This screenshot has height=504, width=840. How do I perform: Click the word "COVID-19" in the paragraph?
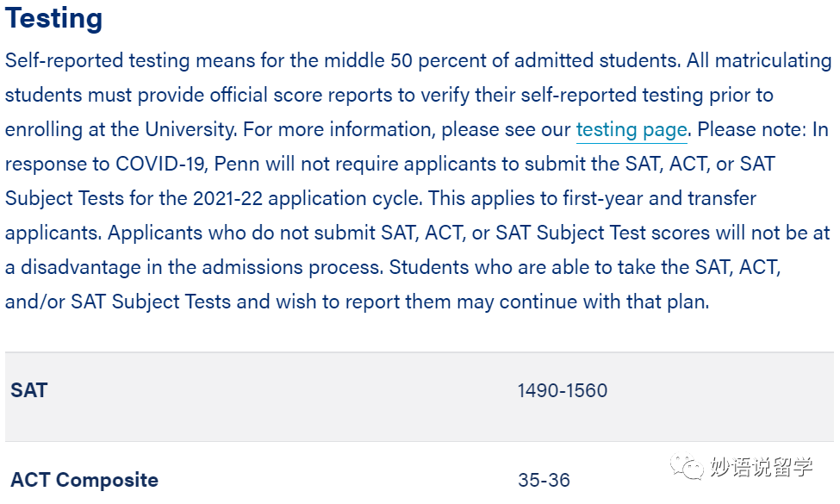160,164
